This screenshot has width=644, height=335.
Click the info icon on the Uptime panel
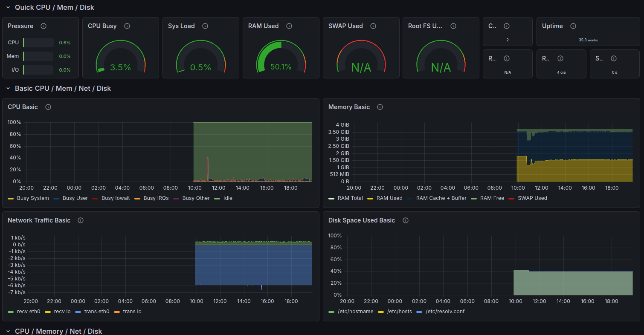(573, 26)
